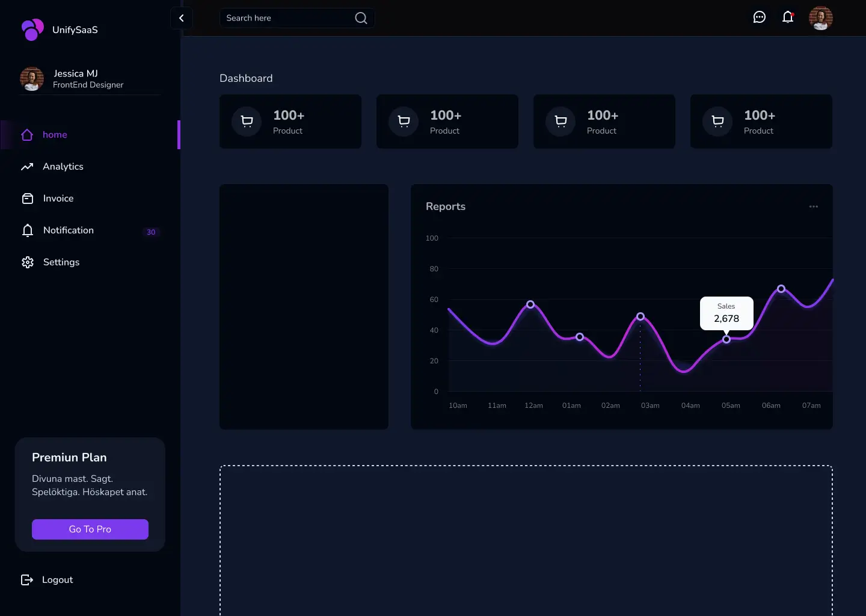Click the cart icon in last Product card
Image resolution: width=866 pixels, height=616 pixels.
717,122
